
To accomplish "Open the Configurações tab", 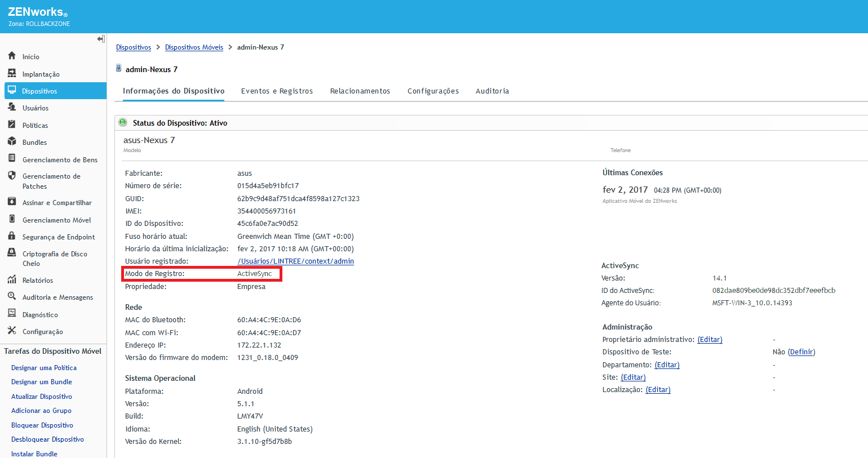I will [x=433, y=91].
